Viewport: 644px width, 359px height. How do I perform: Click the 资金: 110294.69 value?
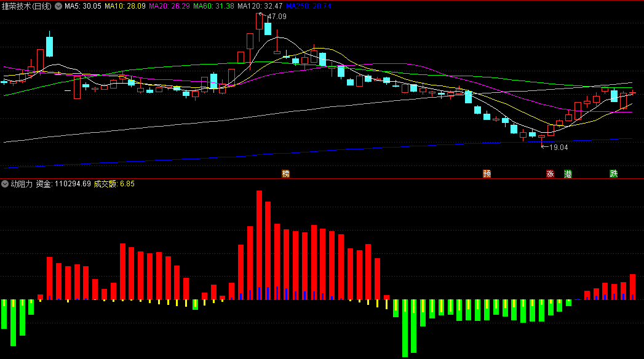point(63,184)
